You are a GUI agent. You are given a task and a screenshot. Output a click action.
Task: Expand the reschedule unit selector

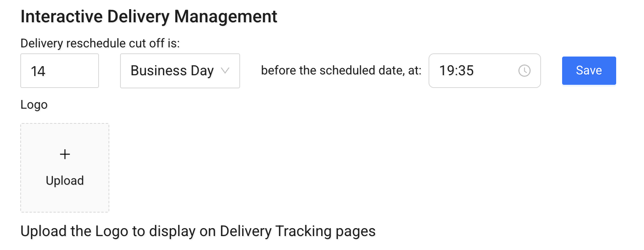click(180, 71)
